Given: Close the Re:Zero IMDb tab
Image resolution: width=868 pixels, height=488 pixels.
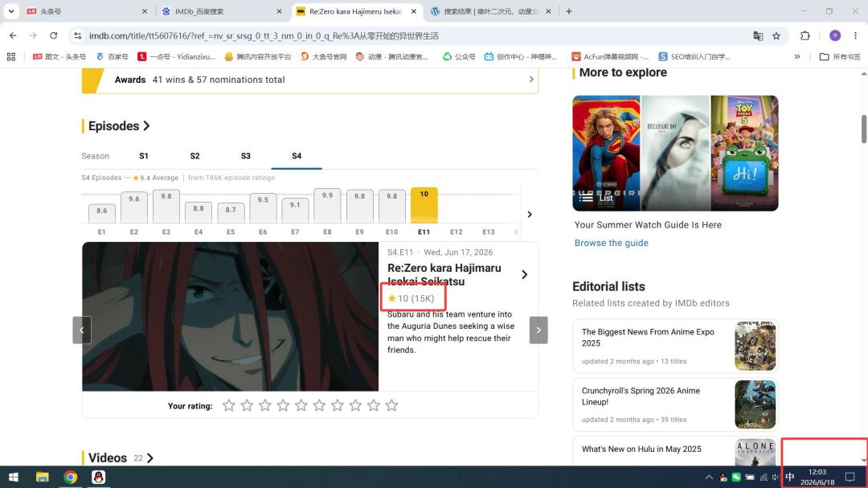Looking at the screenshot, I should click(x=414, y=11).
